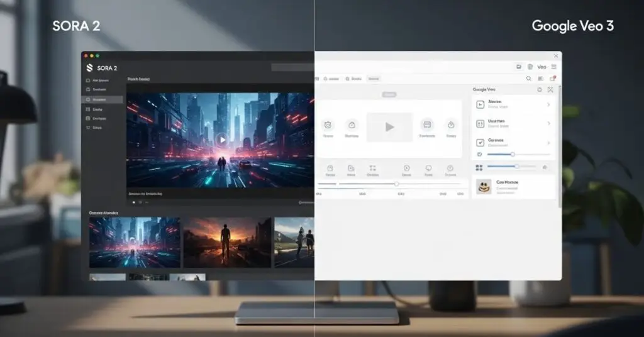Click the Veo window's vertical scrollbar

pos(559,146)
